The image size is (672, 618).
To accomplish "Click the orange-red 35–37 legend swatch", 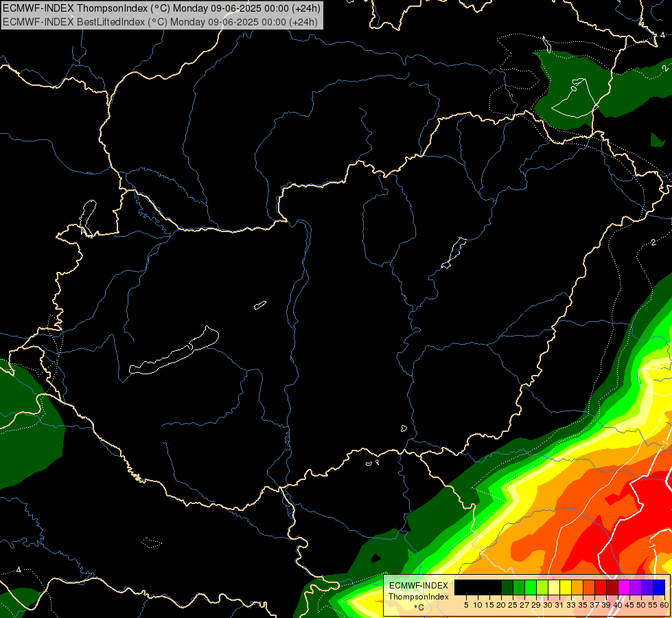I will 589,588.
